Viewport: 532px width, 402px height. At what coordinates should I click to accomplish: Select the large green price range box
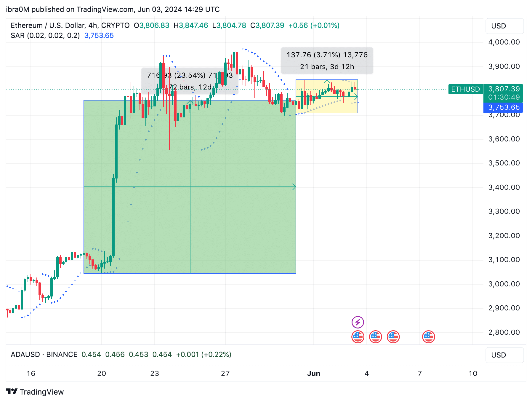click(190, 187)
